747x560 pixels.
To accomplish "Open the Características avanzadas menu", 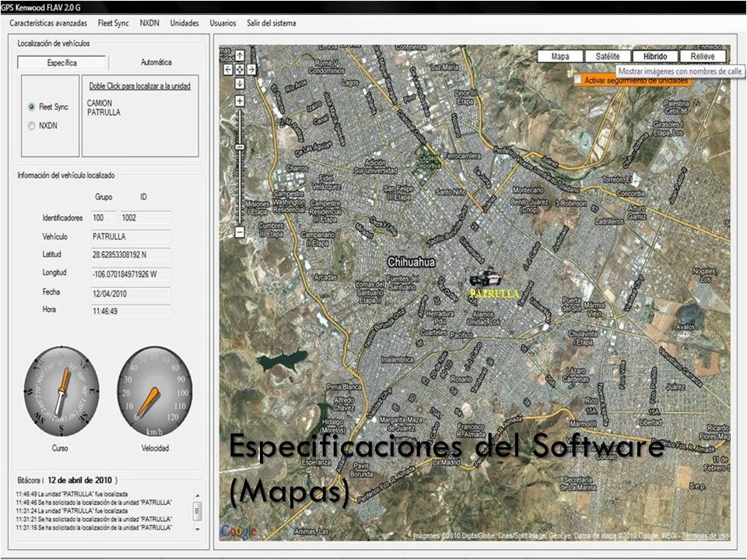I will (x=48, y=23).
